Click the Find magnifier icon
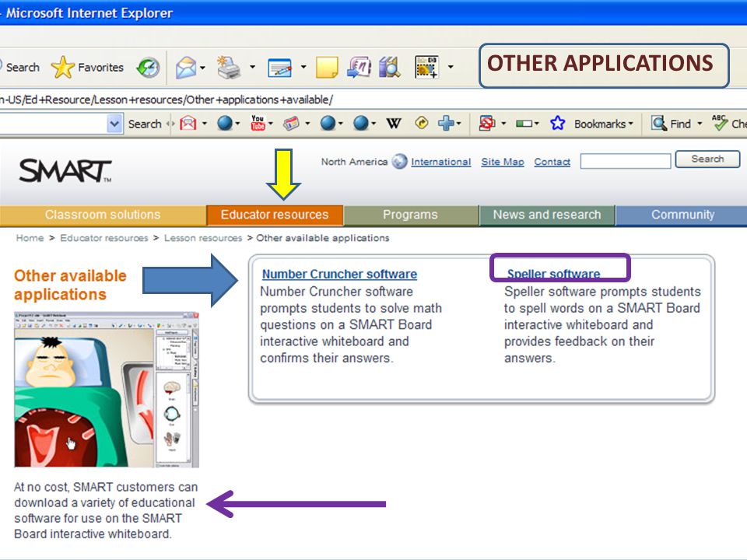Screen dimensions: 747x560 [x=659, y=124]
